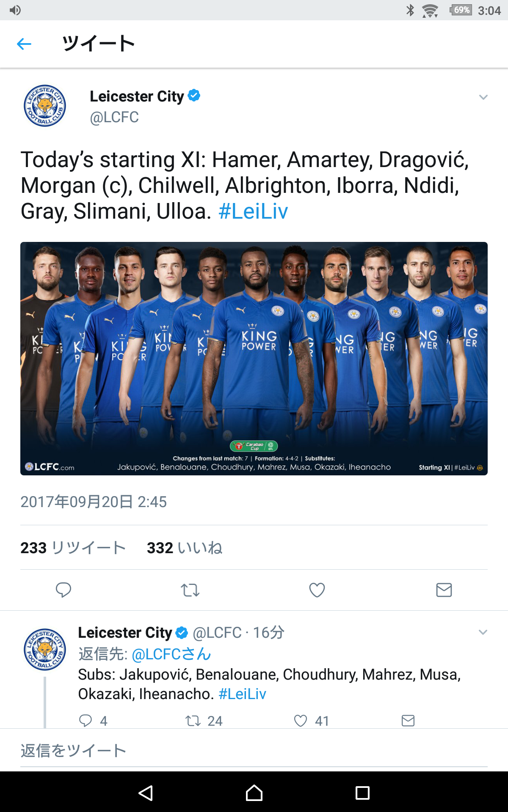Viewport: 508px width, 812px height.
Task: Tap the back arrow in header
Action: click(24, 44)
